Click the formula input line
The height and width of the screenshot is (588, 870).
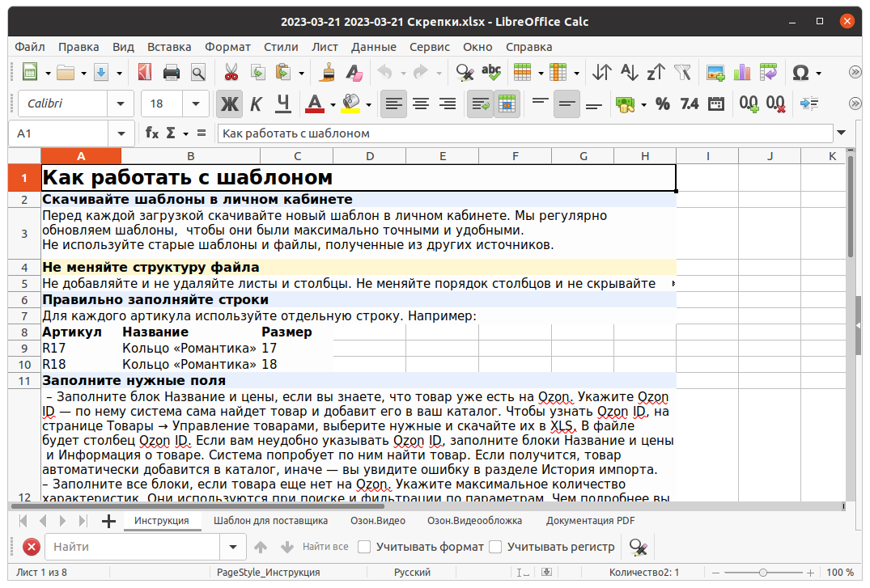[525, 133]
